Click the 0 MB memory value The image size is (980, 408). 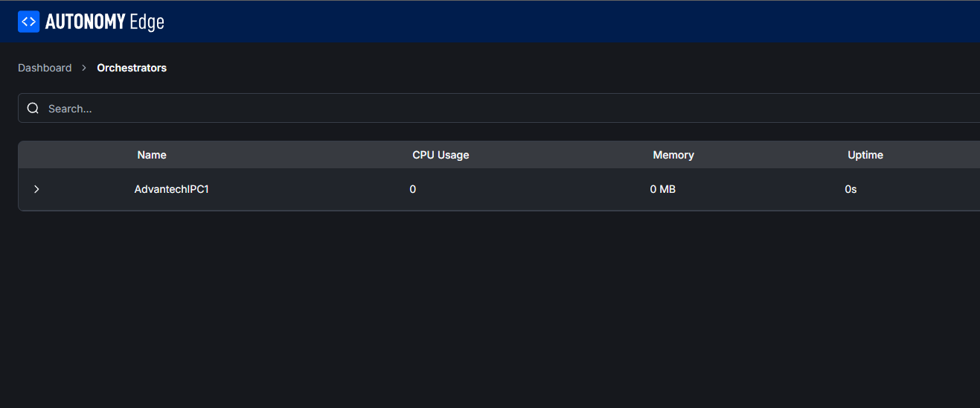(663, 189)
